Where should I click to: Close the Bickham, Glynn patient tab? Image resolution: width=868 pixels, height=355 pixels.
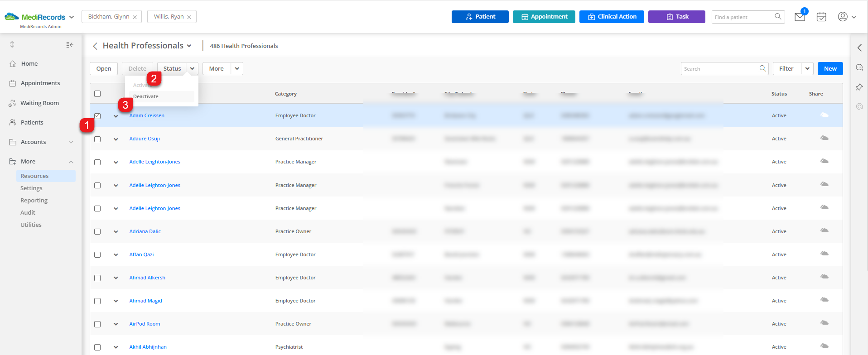pos(135,17)
